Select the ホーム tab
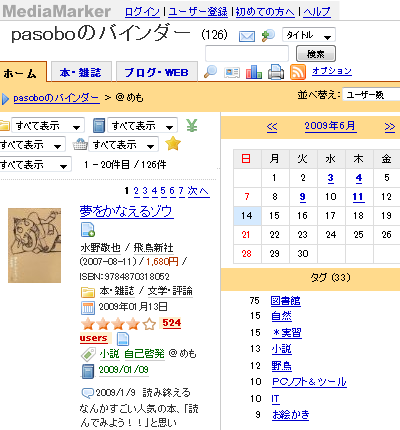Screen dimensions: 400x430 23,72
